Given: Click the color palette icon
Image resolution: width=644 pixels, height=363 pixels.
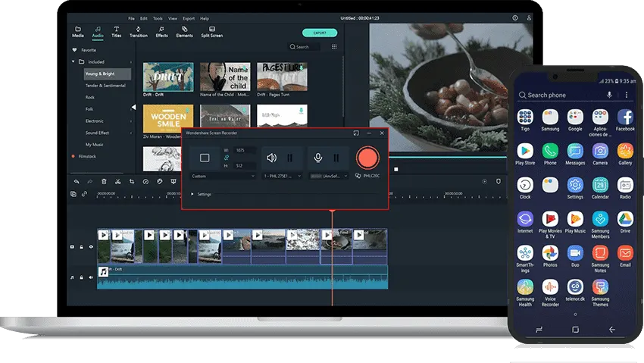Looking at the screenshot, I should (159, 182).
